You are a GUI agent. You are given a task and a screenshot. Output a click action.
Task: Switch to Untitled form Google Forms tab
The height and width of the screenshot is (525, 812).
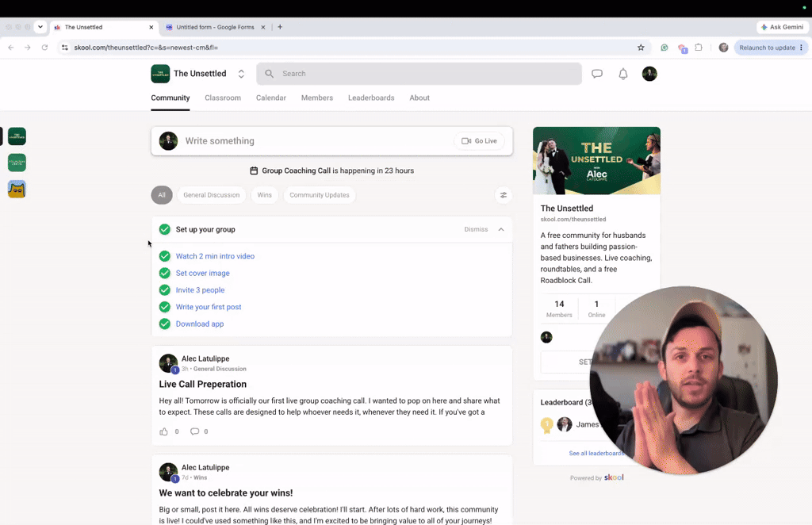coord(214,27)
